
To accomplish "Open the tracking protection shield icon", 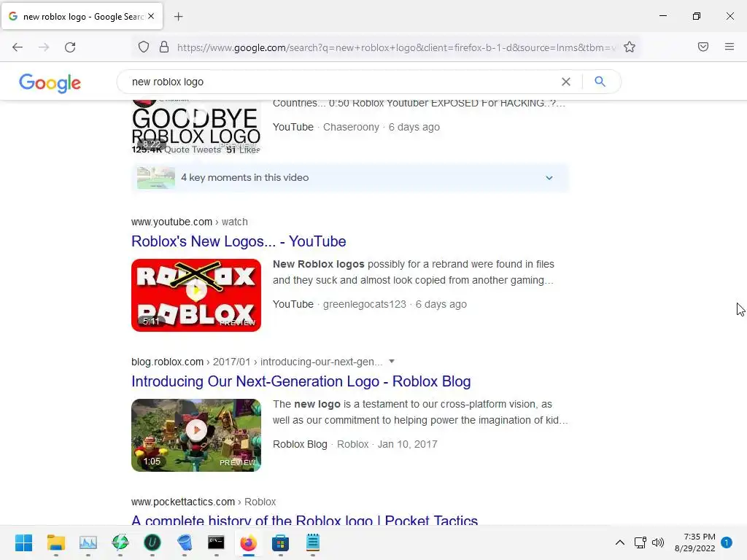I will pyautogui.click(x=144, y=47).
